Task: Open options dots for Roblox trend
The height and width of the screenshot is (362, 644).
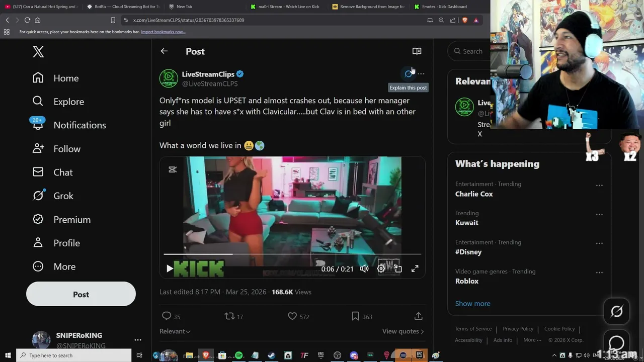Action: 599,273
